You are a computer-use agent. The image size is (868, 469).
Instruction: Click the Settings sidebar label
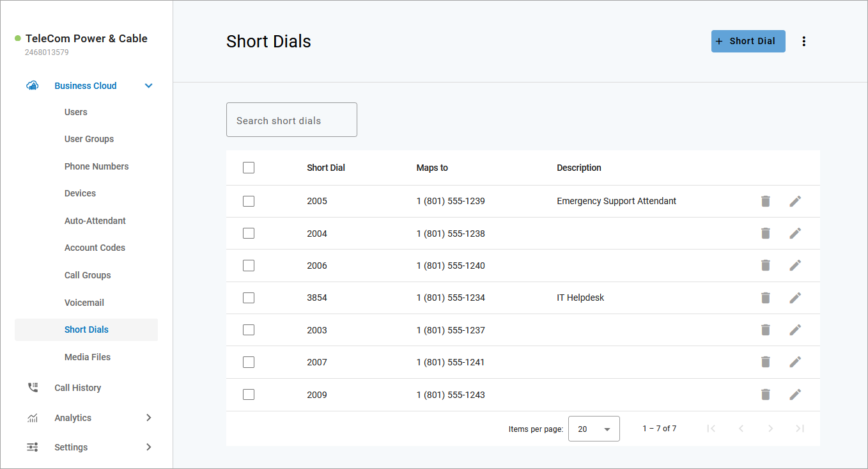click(x=71, y=447)
